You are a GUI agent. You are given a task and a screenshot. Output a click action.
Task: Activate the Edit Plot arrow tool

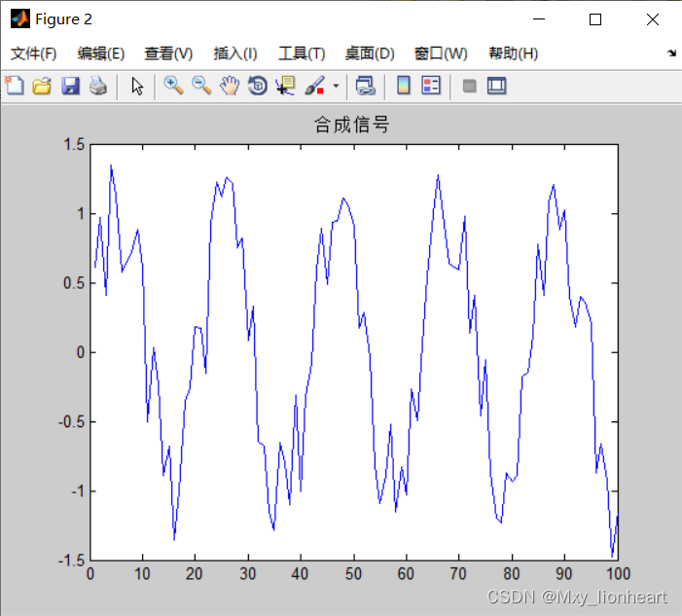(x=137, y=86)
